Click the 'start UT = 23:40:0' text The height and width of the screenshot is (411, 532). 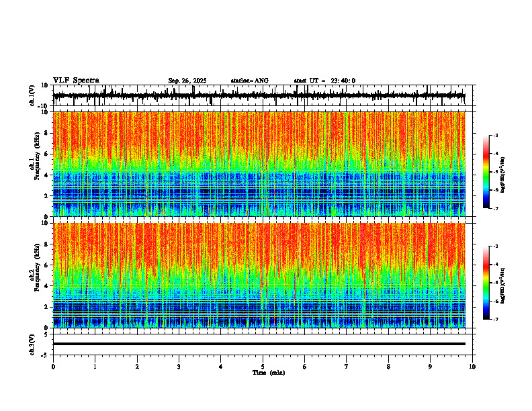coord(324,81)
